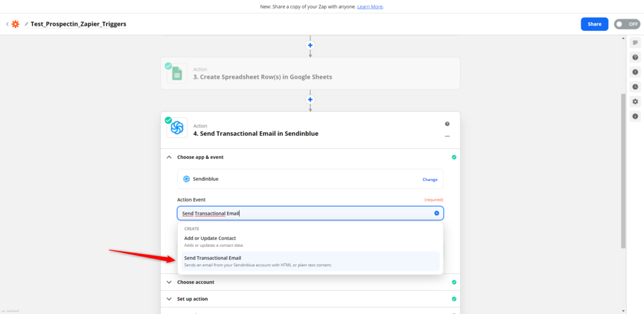Open the notes icon in right sidebar
The width and height of the screenshot is (644, 314).
click(x=635, y=43)
